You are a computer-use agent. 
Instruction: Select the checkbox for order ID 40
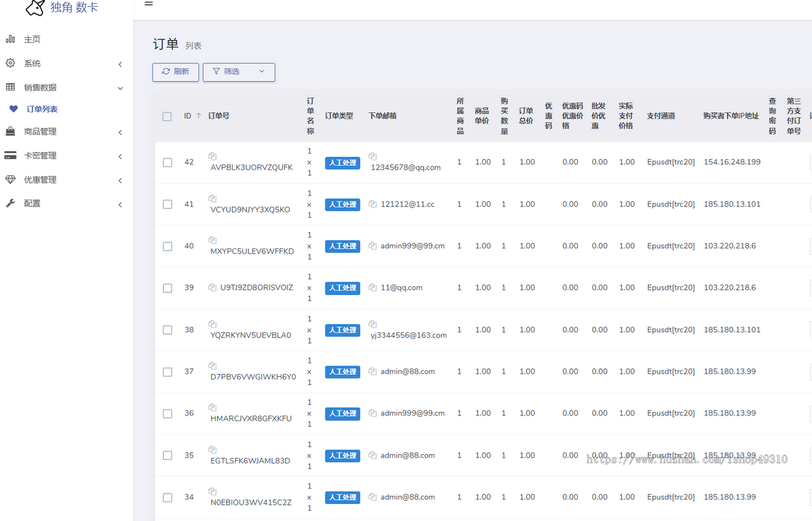(x=167, y=246)
